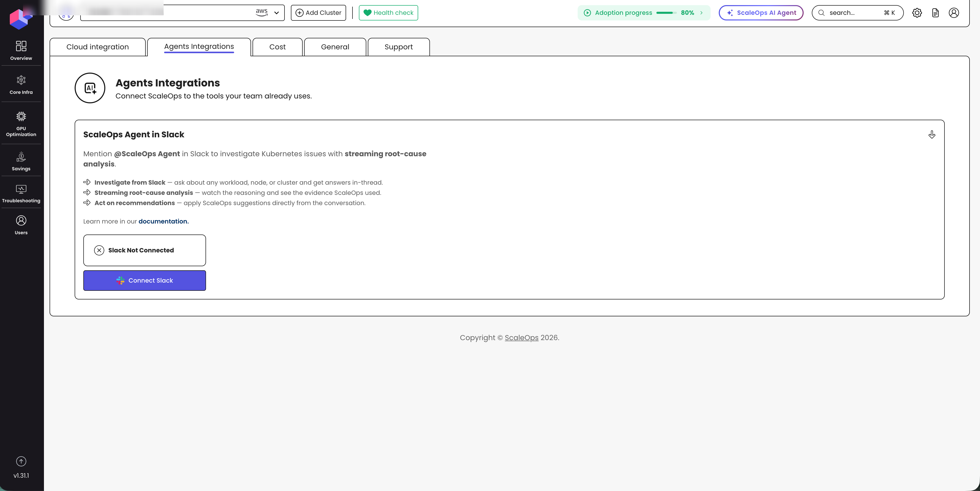The height and width of the screenshot is (491, 980).
Task: Click the 'Act on recommendations' bullet text
Action: (135, 203)
